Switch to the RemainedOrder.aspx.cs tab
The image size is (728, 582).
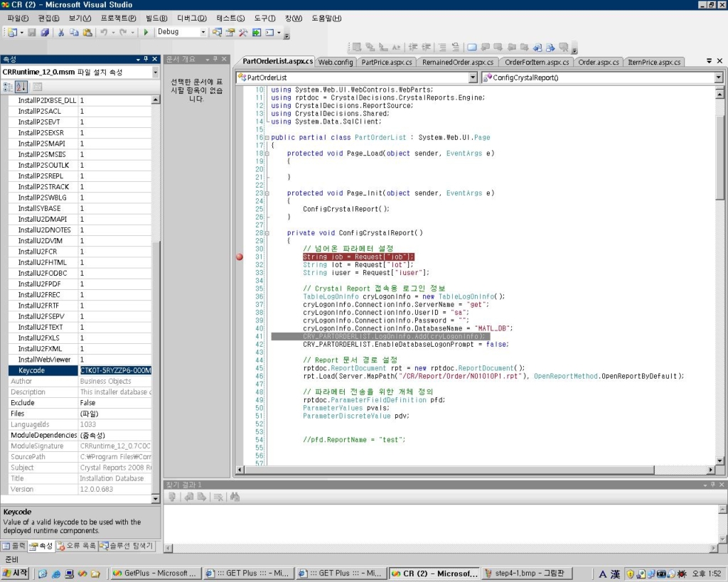458,63
